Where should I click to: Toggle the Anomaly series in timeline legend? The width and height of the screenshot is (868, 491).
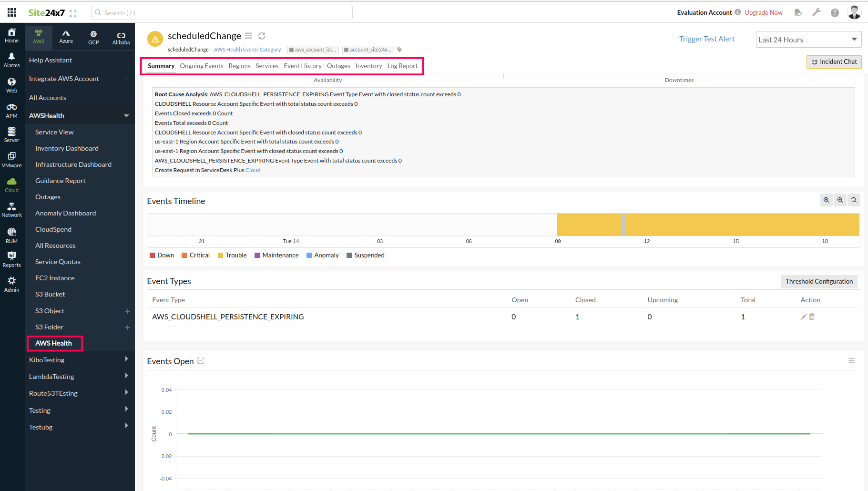pos(323,255)
